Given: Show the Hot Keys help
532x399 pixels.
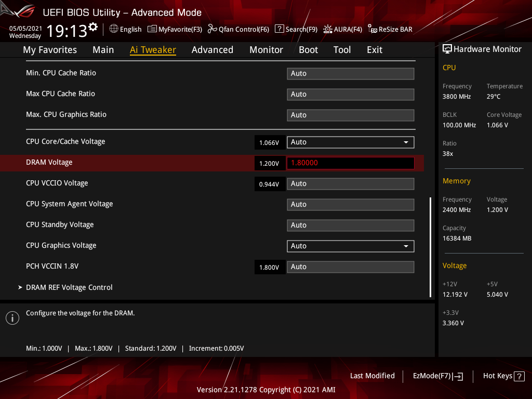Looking at the screenshot, I should [503, 376].
